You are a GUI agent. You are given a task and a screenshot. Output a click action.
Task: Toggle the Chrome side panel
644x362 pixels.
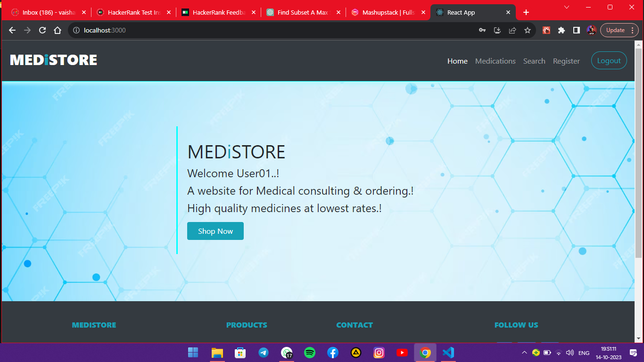pos(576,30)
